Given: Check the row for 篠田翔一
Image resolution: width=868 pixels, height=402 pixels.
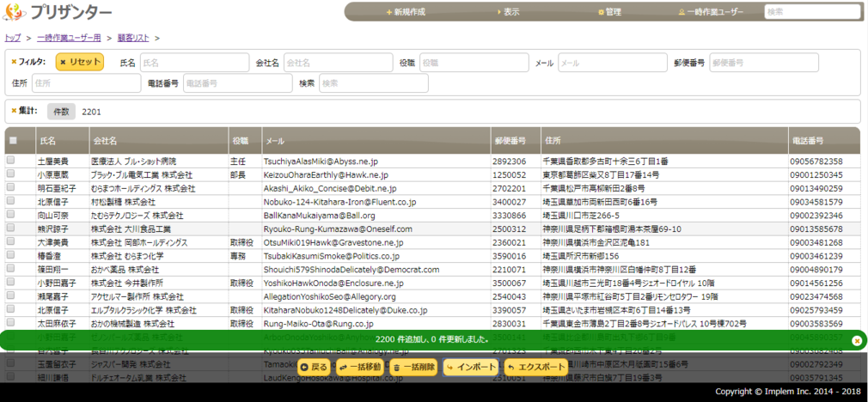Looking at the screenshot, I should 10,270.
